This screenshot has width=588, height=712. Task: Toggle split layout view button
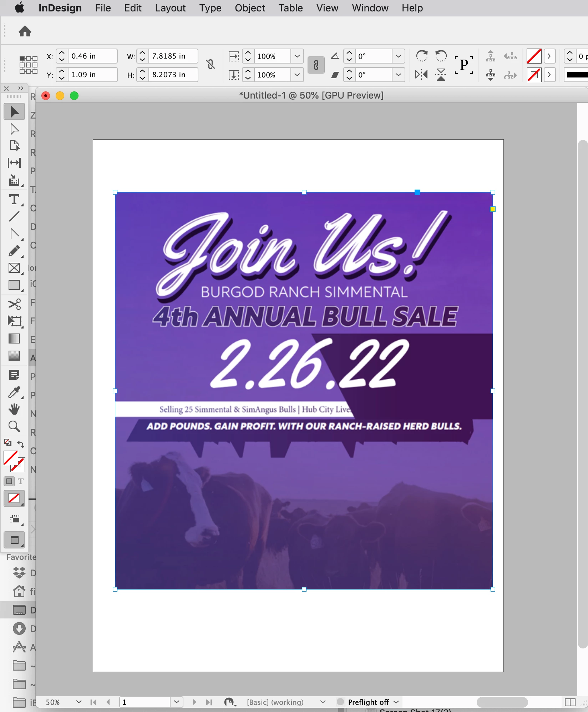tap(570, 702)
